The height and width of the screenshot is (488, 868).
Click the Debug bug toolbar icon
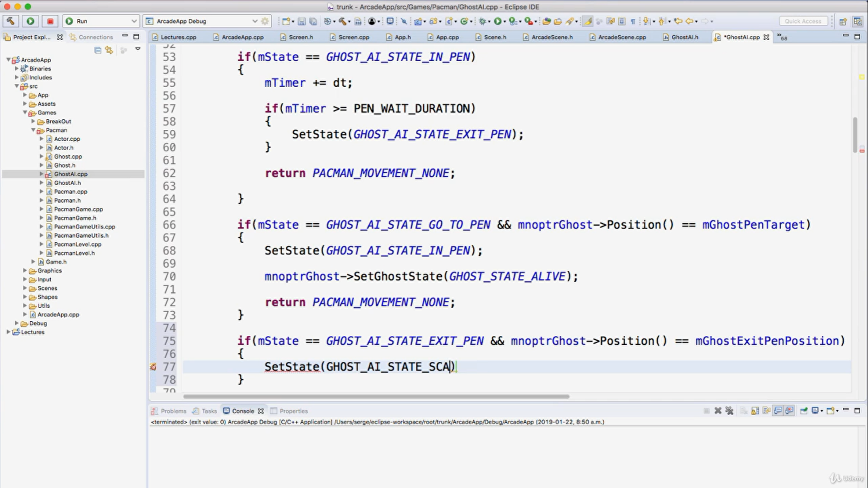pos(483,21)
